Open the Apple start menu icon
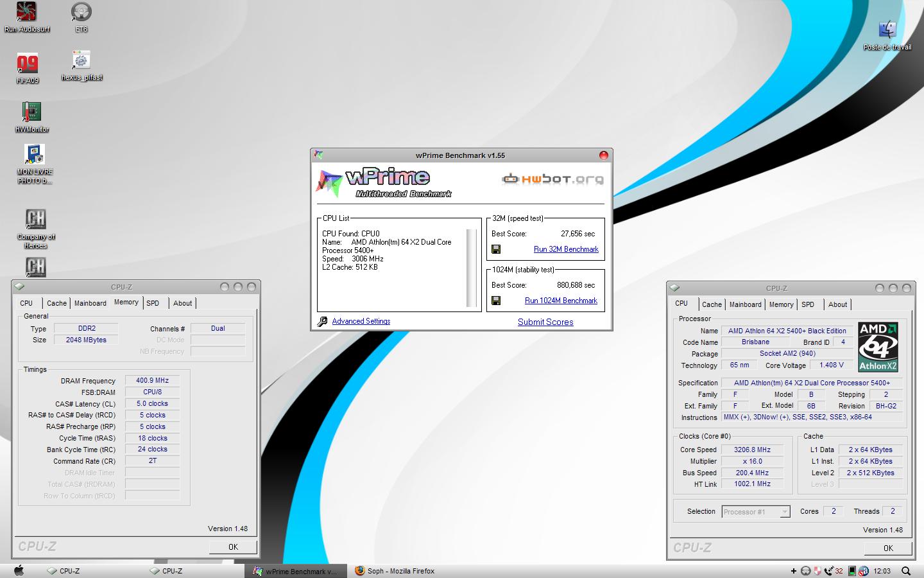The height and width of the screenshot is (578, 924). [x=19, y=570]
